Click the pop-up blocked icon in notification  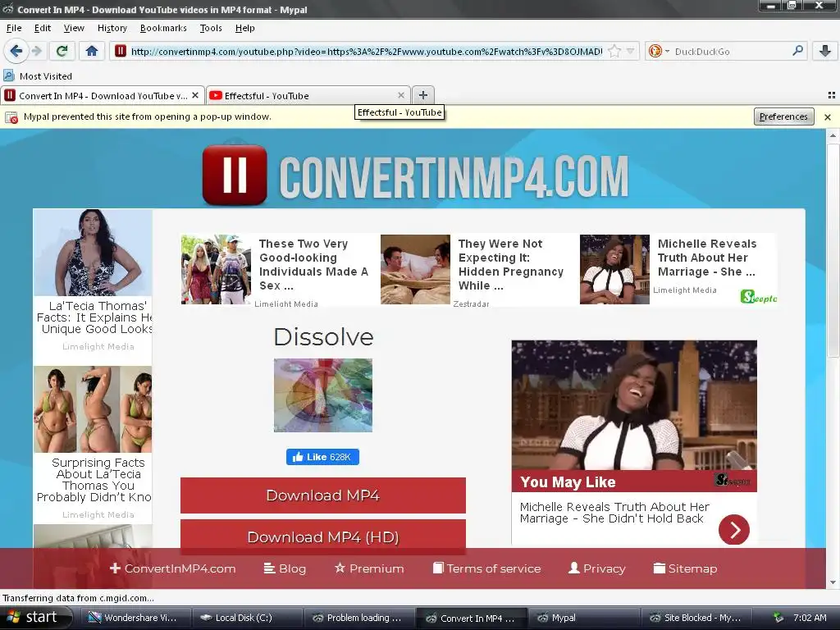click(11, 116)
